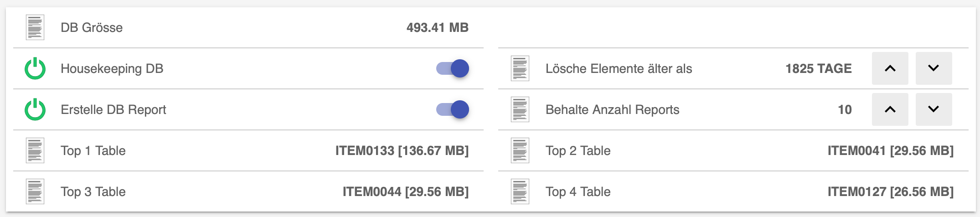Decrease days for Lösche Elemente älter als
The height and width of the screenshot is (217, 980).
(x=934, y=68)
